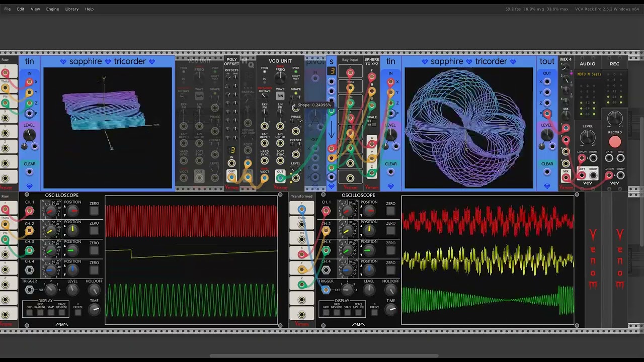Click the horizontal scrollbar at the window bottom
The height and width of the screenshot is (362, 644).
[x=324, y=356]
